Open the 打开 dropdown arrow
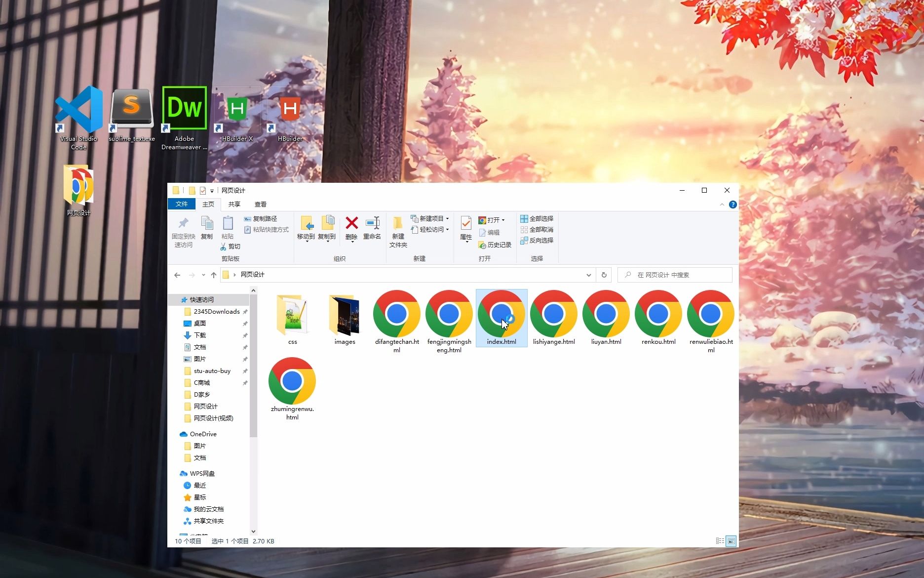The width and height of the screenshot is (924, 578). [503, 220]
